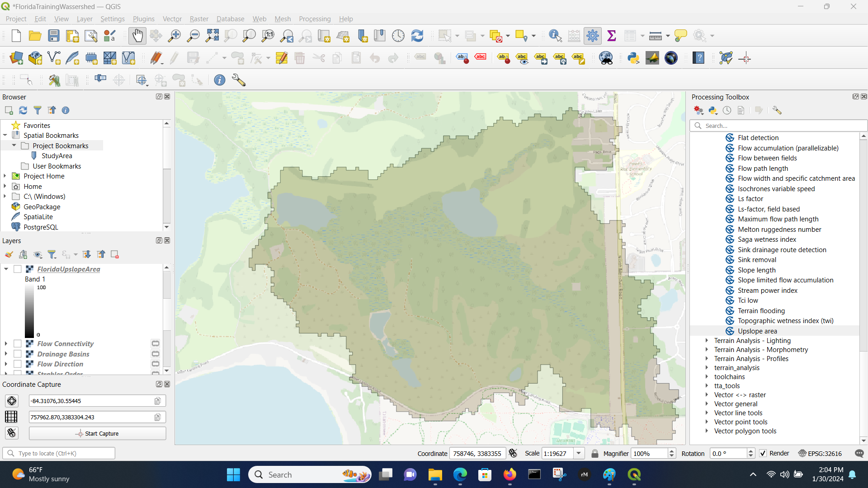Screen dimensions: 868x488
Task: Click the wrench tool in third toolbar
Action: [x=239, y=80]
